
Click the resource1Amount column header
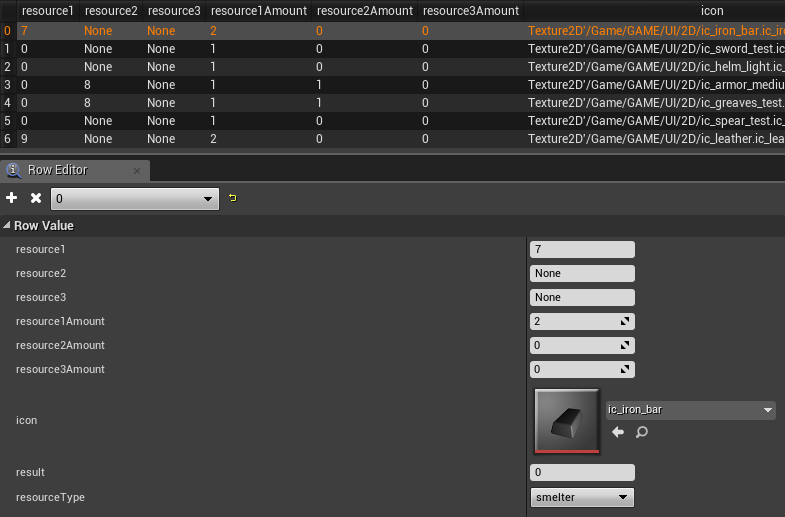pyautogui.click(x=256, y=11)
